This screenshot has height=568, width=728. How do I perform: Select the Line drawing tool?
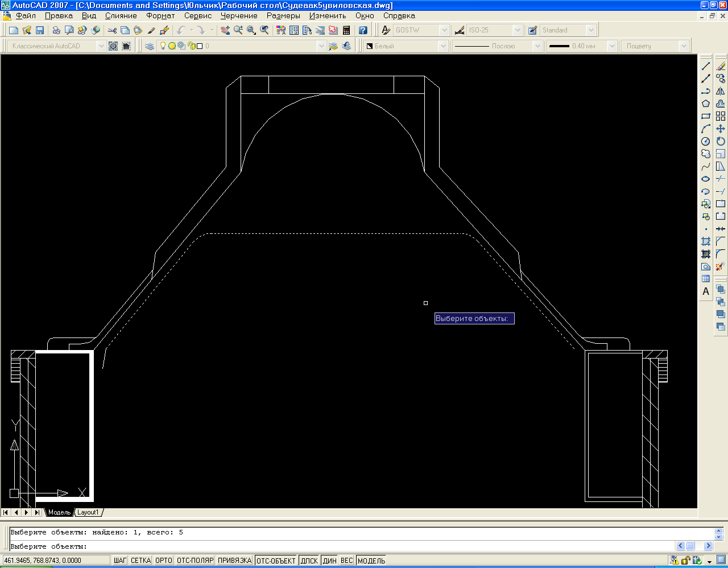click(x=706, y=67)
